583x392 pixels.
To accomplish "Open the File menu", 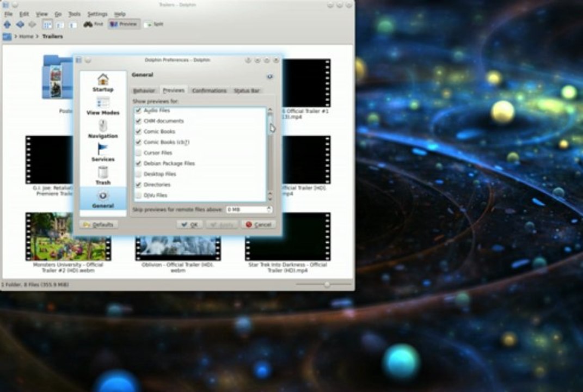I will pos(8,14).
